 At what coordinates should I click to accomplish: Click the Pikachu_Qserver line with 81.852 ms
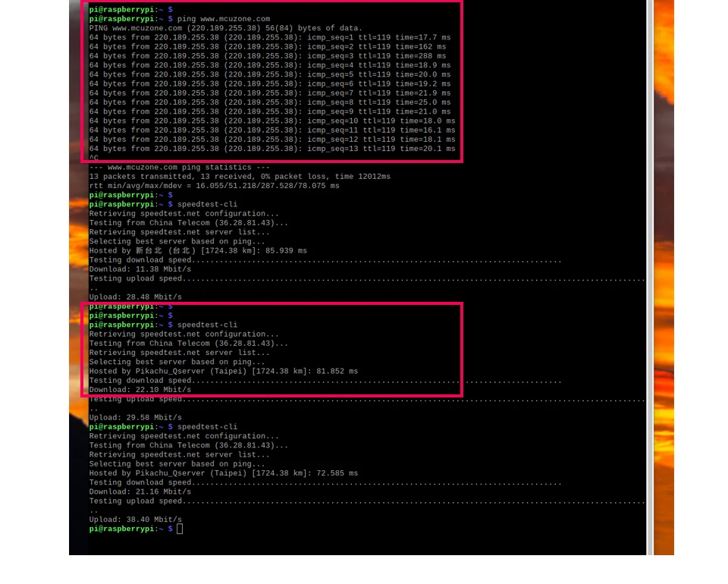(223, 372)
